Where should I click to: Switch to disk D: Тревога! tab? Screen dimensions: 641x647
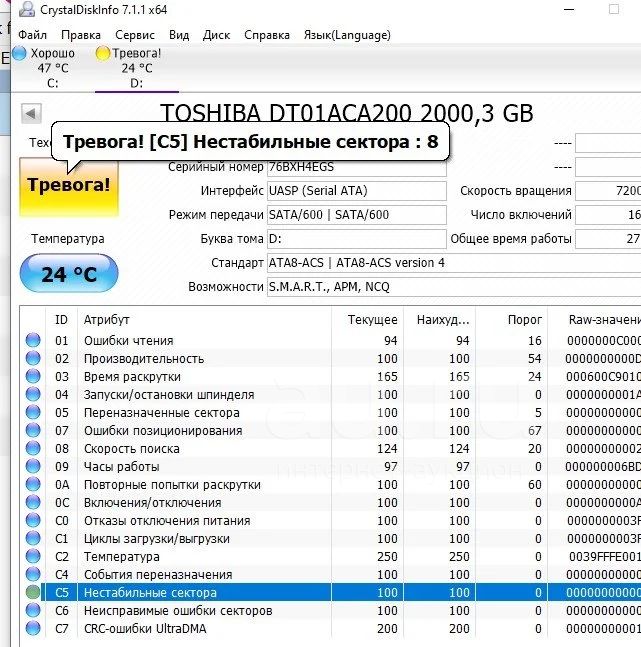[x=137, y=68]
